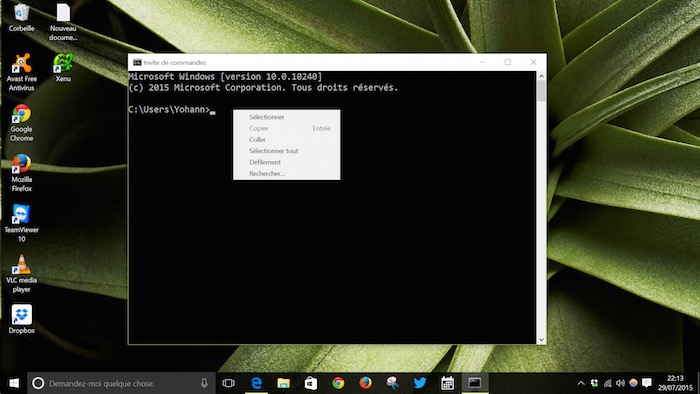Launch Google Chrome from desktop shortcut
700x394 pixels.
(x=21, y=123)
